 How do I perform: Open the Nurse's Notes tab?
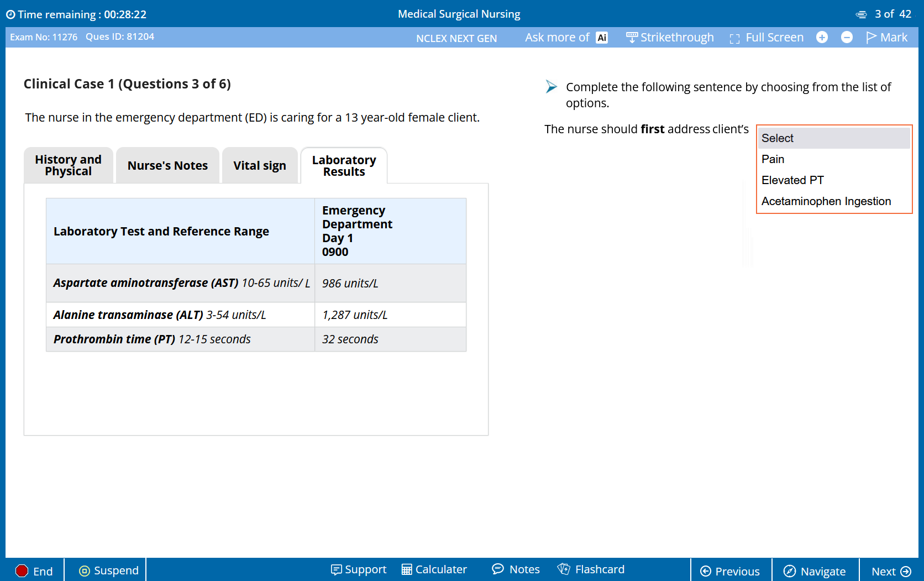click(167, 165)
